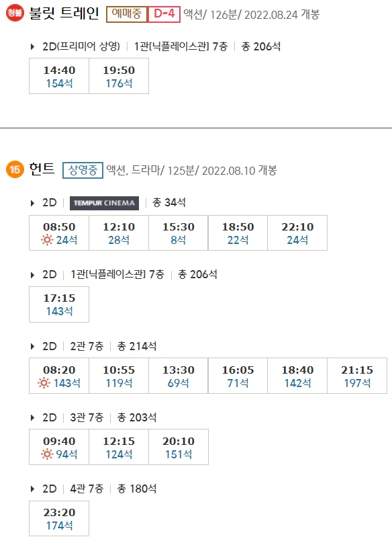392x541 pixels.
Task: Click the D-4 countdown badge
Action: click(x=164, y=14)
